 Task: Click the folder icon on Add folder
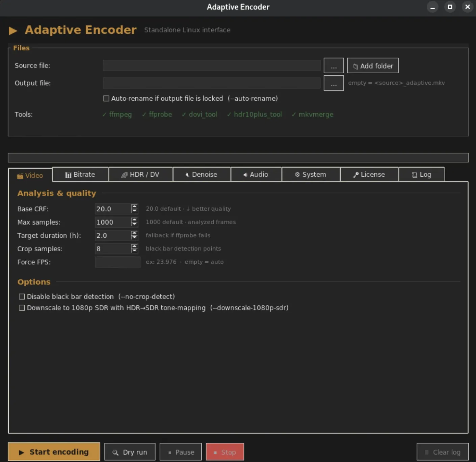pos(355,67)
